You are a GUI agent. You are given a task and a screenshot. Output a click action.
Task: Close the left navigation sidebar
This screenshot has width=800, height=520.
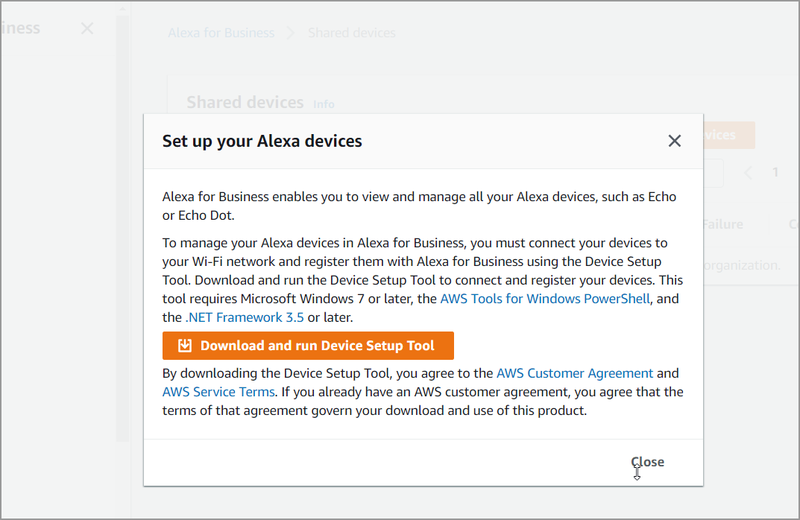[x=87, y=28]
